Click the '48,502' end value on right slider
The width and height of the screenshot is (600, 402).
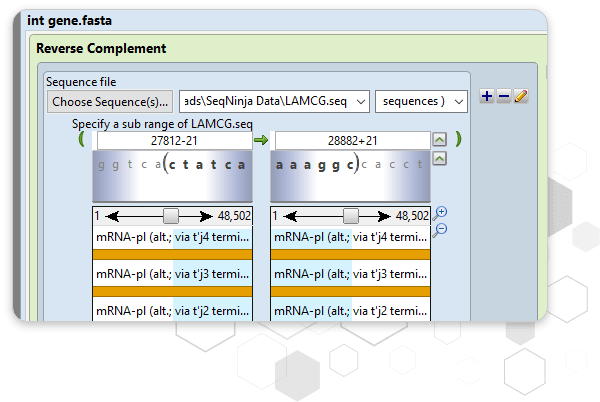pos(412,216)
